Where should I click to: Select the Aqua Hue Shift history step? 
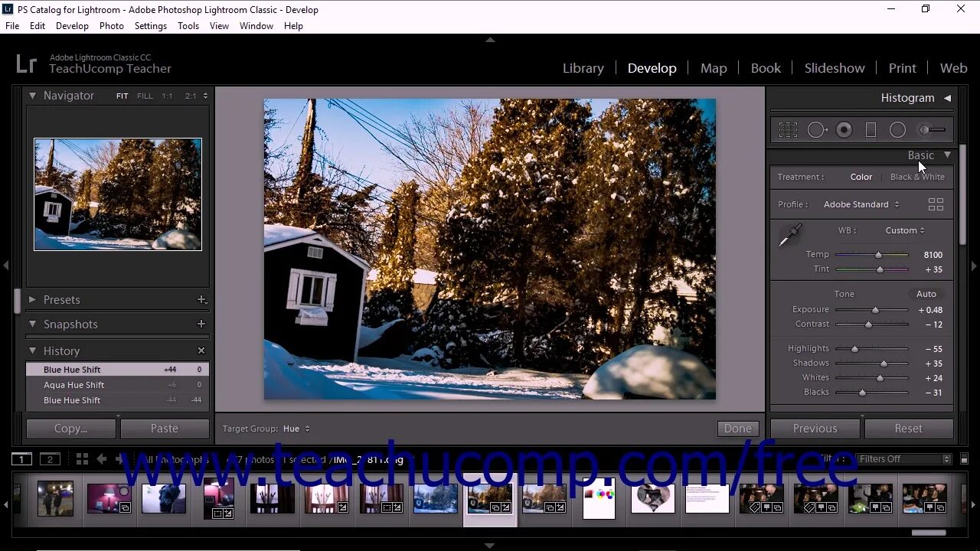[x=117, y=385]
